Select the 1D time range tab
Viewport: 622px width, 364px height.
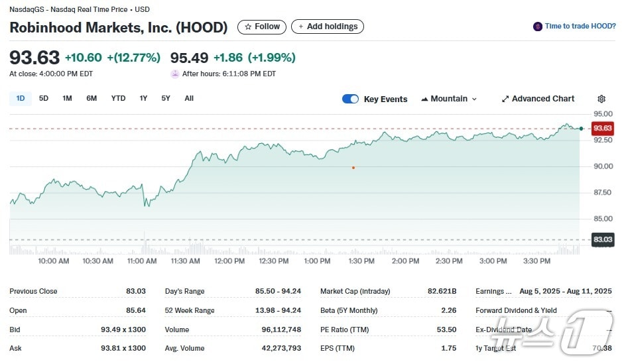(x=21, y=98)
